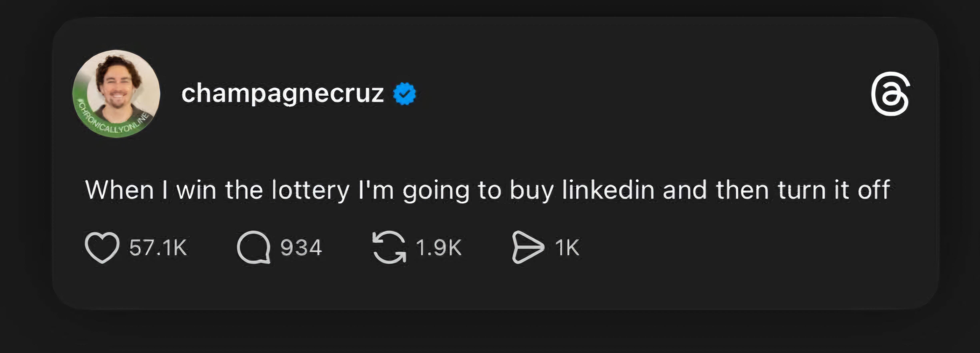Click the 57.1K likes count

[158, 248]
